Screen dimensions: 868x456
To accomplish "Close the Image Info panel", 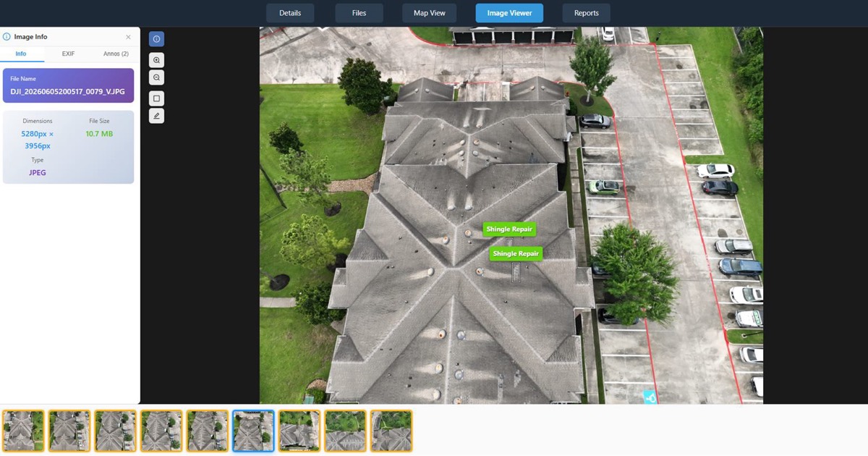I will (128, 37).
